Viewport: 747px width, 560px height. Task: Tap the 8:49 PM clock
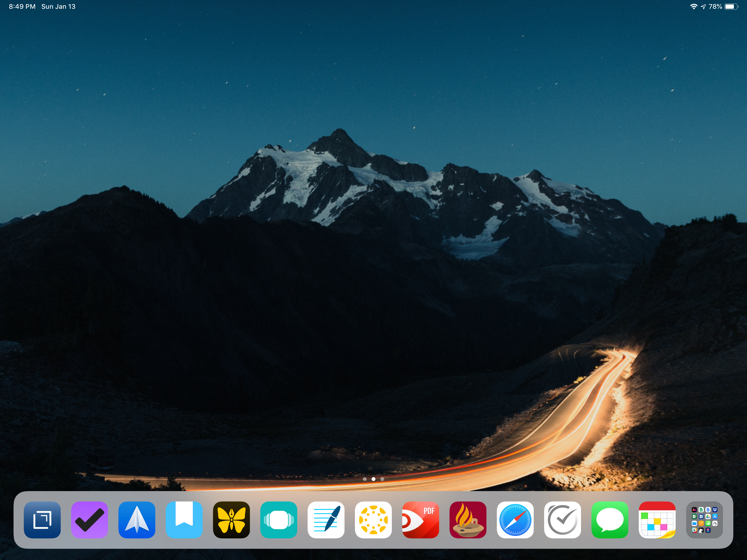click(22, 6)
